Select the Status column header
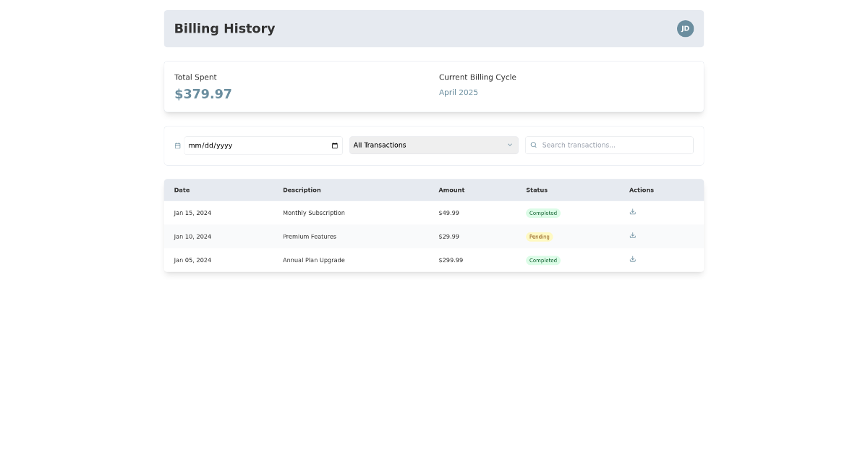Image resolution: width=868 pixels, height=456 pixels. [x=537, y=190]
